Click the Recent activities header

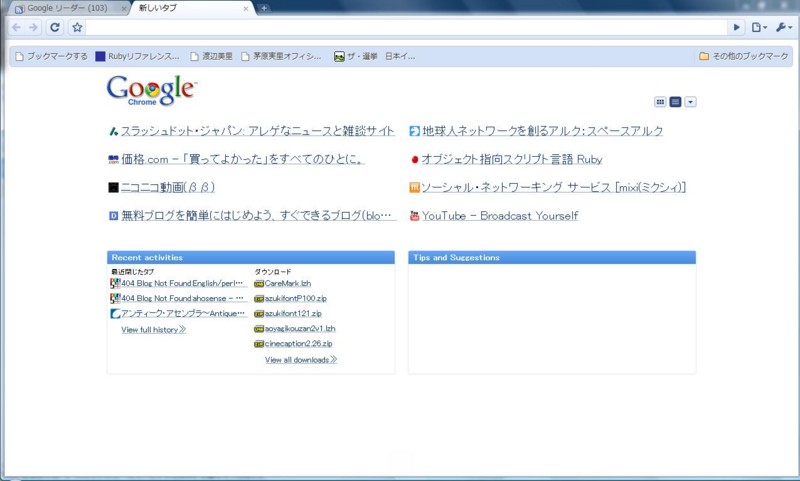tap(251, 258)
